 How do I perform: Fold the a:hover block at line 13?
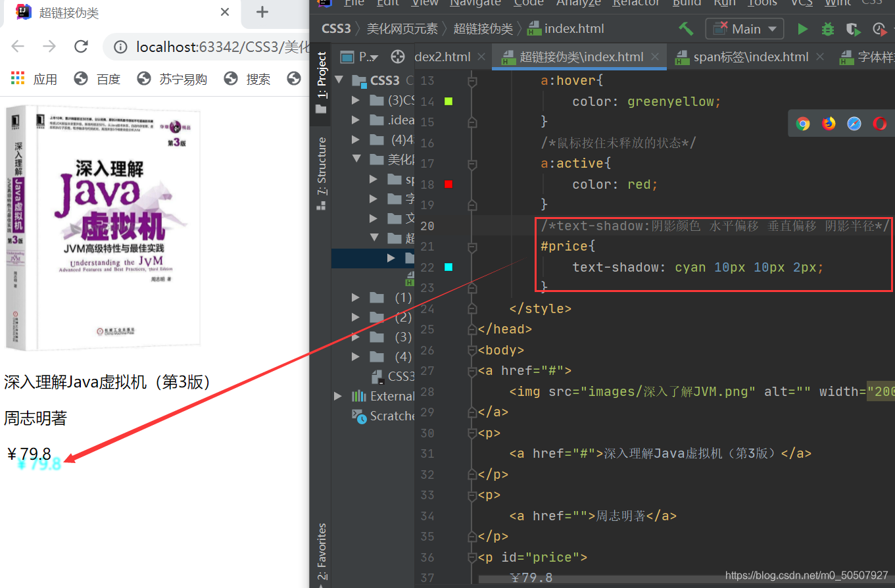click(x=472, y=81)
